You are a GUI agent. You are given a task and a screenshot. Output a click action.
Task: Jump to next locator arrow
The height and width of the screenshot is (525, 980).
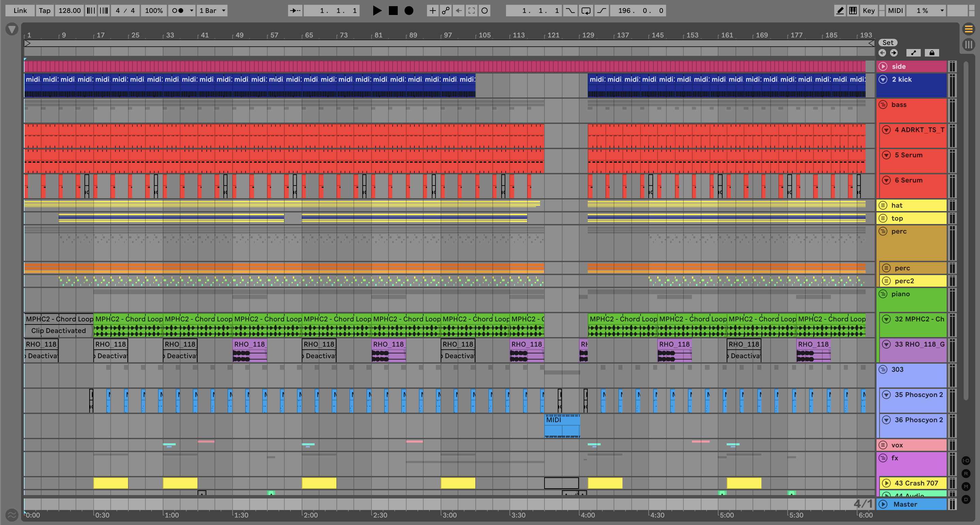tap(894, 53)
